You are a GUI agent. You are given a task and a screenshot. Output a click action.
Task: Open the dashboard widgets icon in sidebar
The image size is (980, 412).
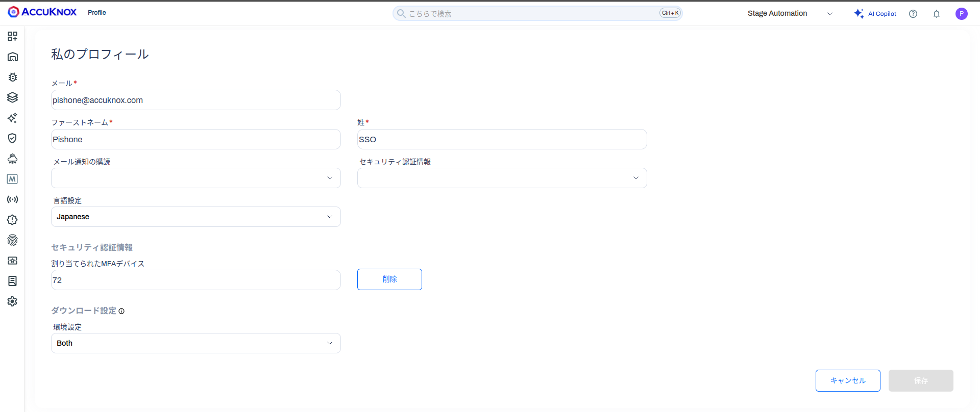pos(12,36)
